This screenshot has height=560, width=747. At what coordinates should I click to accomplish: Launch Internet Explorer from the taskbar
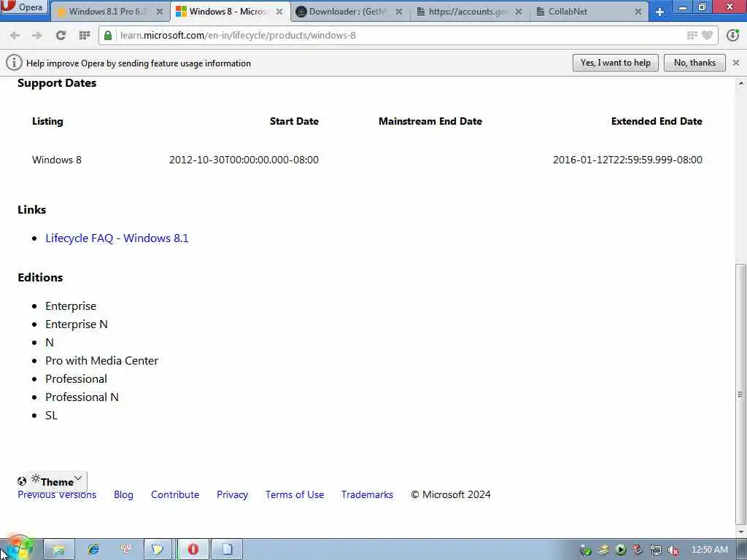(x=93, y=550)
